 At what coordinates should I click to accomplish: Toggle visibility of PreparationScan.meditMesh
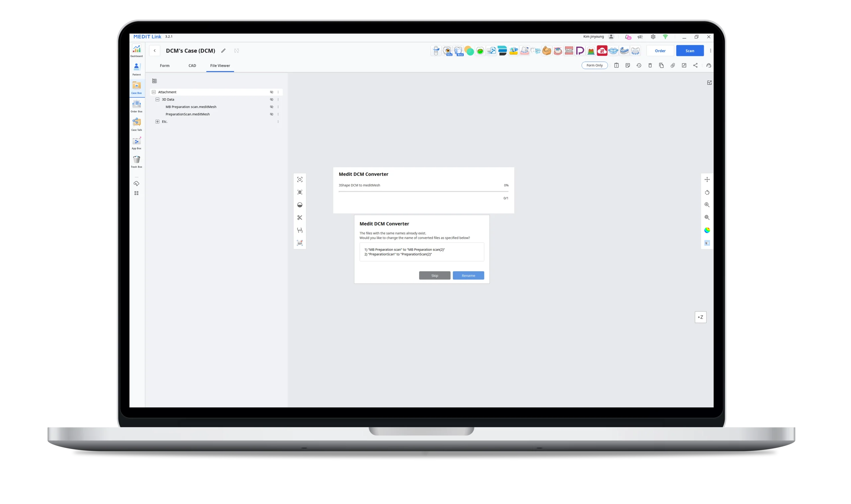tap(271, 114)
